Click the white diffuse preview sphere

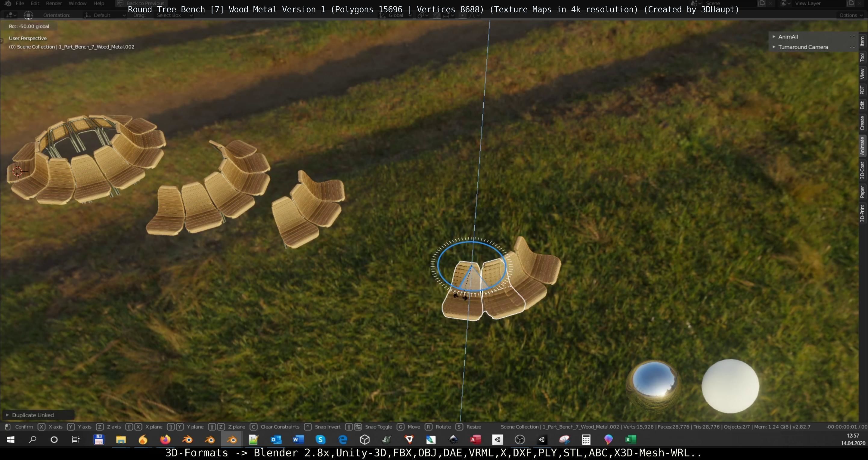(x=730, y=387)
